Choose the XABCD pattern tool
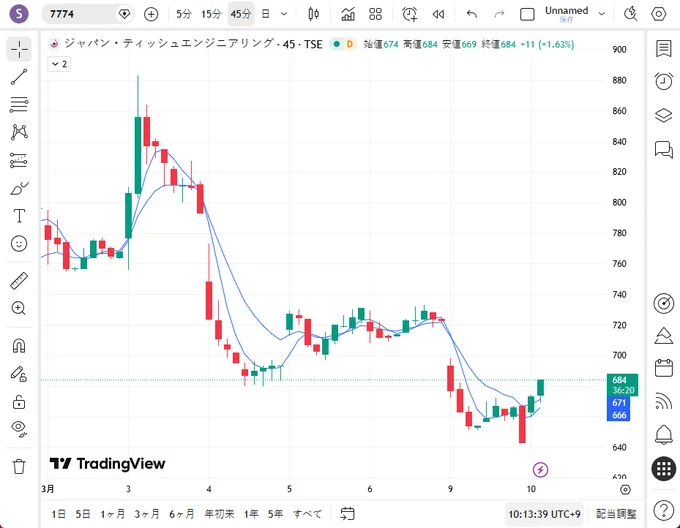Viewport: 680px width, 528px height. (x=19, y=132)
